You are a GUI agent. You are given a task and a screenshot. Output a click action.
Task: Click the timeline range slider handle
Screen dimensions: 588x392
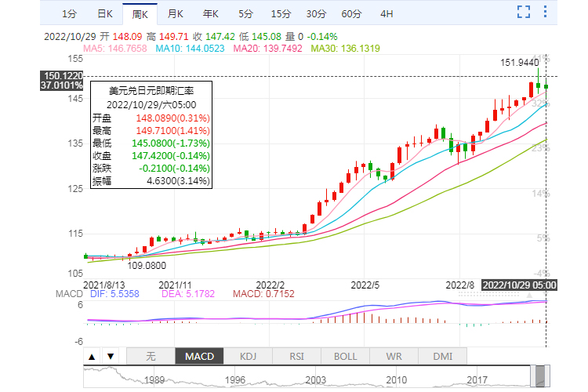pyautogui.click(x=540, y=376)
